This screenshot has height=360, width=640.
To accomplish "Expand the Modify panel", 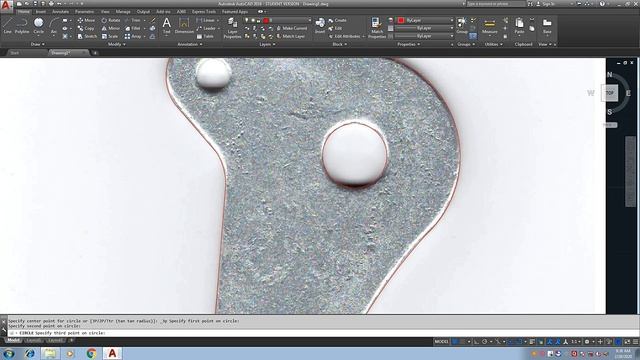I will click(x=116, y=44).
